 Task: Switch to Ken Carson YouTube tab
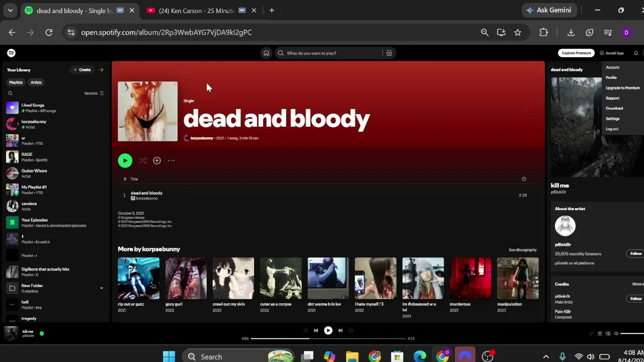click(196, 11)
